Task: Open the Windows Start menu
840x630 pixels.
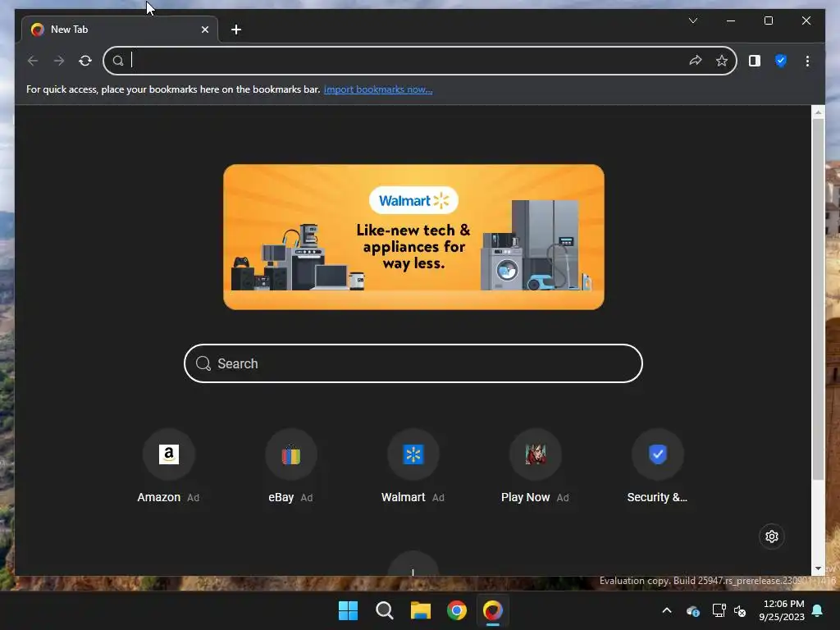Action: pos(348,610)
